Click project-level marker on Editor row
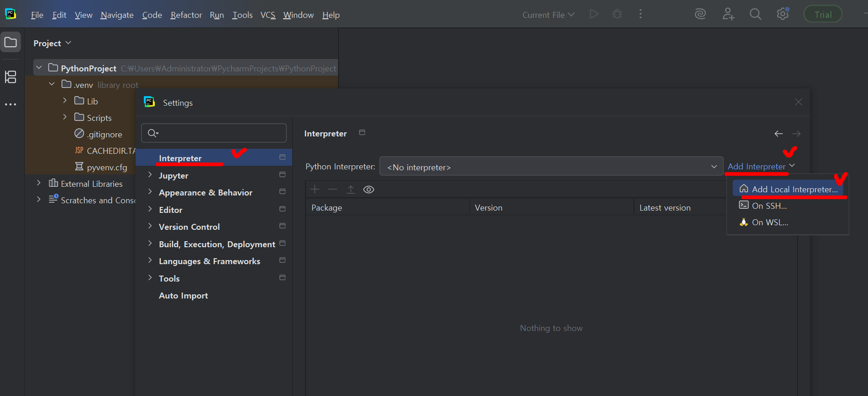Viewport: 868px width, 396px height. (x=282, y=209)
